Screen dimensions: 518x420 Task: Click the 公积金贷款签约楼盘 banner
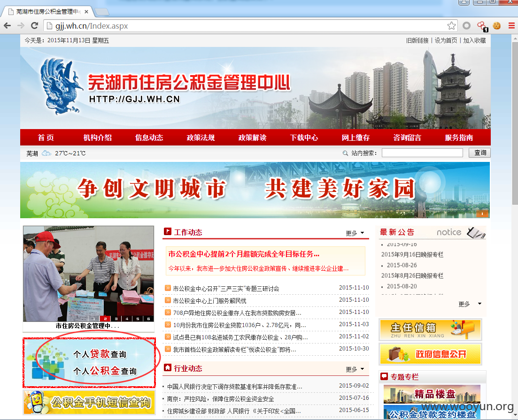432,413
